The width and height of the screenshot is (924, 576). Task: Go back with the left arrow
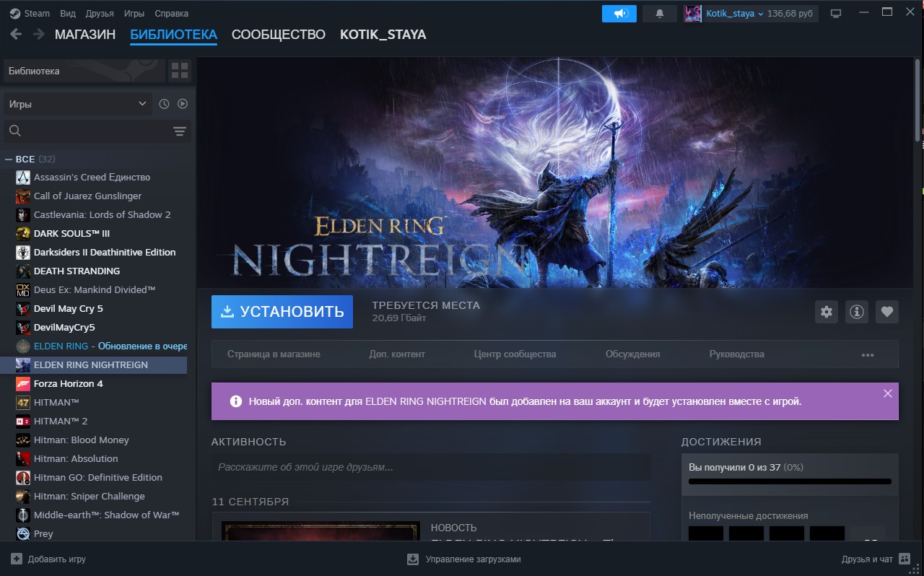(16, 34)
